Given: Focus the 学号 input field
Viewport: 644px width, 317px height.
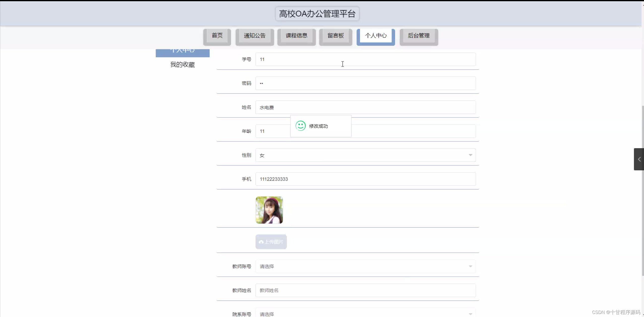Looking at the screenshot, I should (x=365, y=59).
